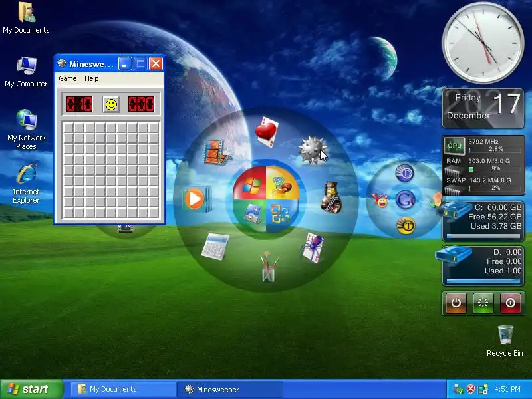The image size is (532, 399).
Task: Launch Spider Solitaire from the dock
Action: tap(313, 247)
